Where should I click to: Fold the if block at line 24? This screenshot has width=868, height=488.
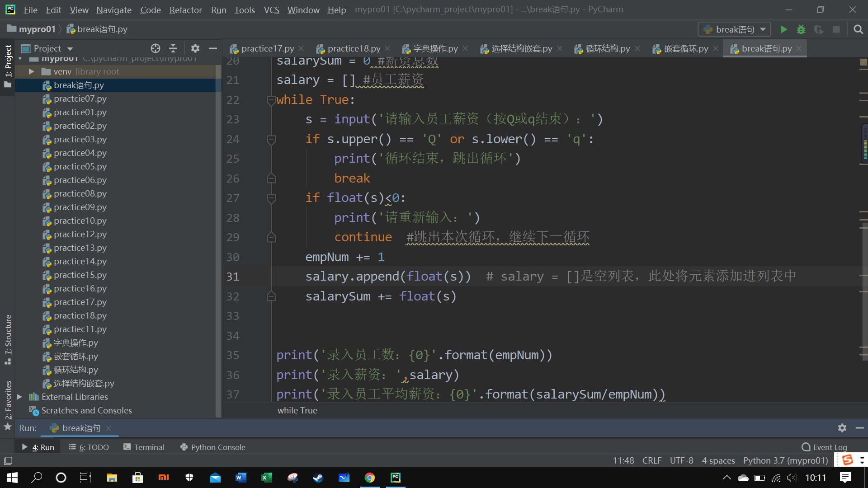[271, 139]
